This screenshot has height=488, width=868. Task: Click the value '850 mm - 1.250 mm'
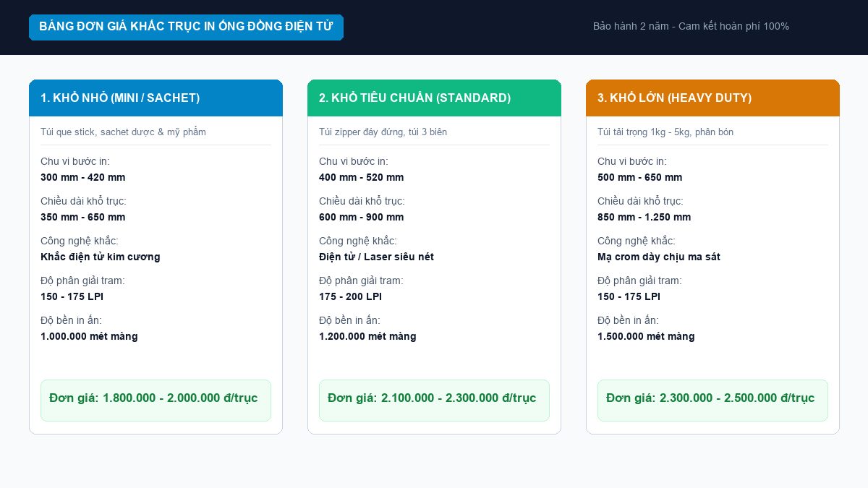click(644, 217)
